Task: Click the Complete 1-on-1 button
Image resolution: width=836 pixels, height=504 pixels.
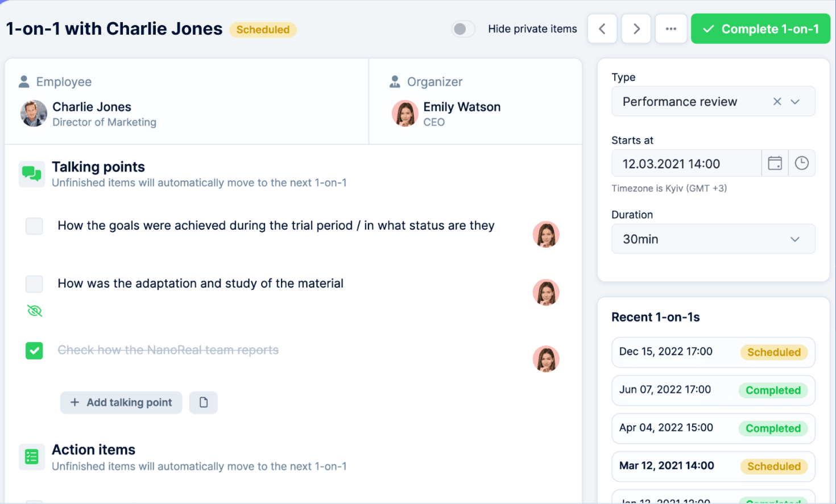Action: (x=760, y=28)
